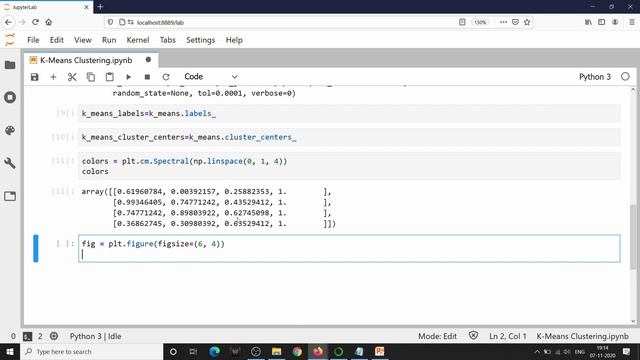Click the kernel status circle indicator
640x360 pixels.
(x=625, y=77)
